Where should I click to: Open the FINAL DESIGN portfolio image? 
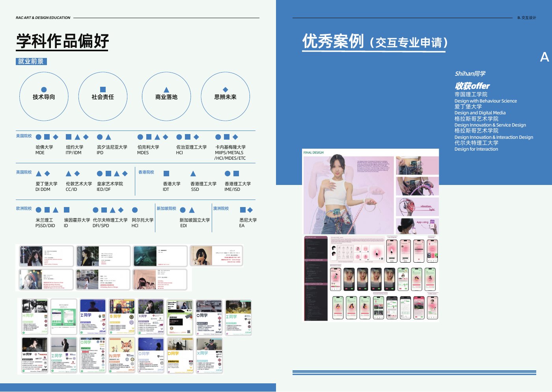tap(371, 192)
